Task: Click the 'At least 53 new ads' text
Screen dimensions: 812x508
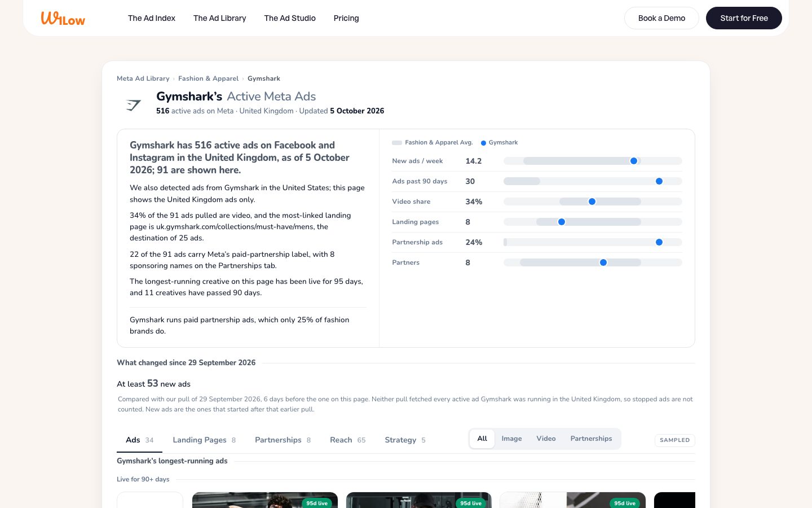Action: coord(153,384)
